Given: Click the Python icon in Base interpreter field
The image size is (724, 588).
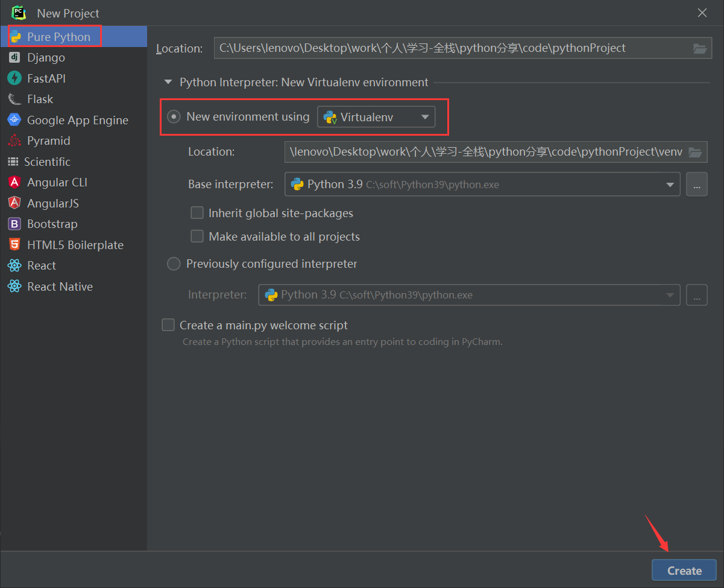Looking at the screenshot, I should tap(297, 184).
